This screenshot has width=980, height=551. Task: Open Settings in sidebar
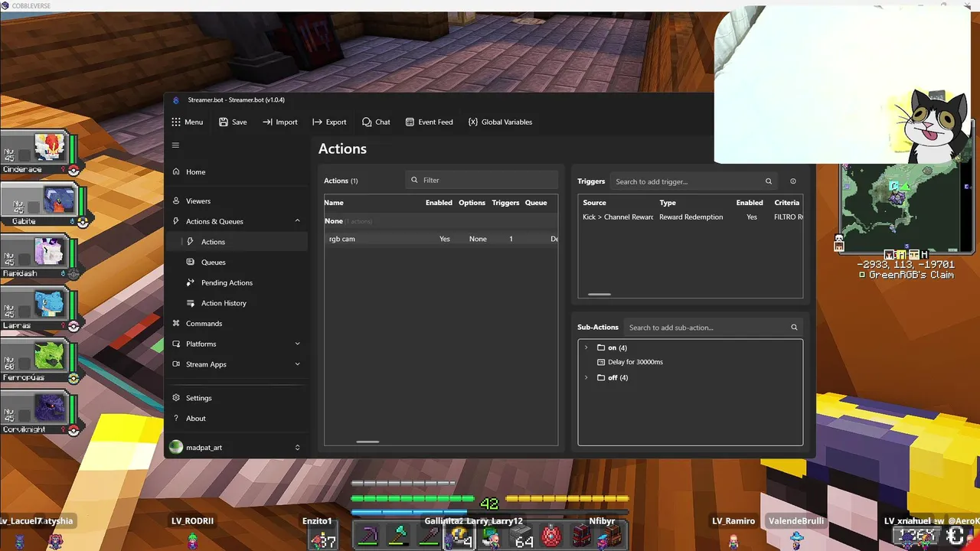coord(237,398)
